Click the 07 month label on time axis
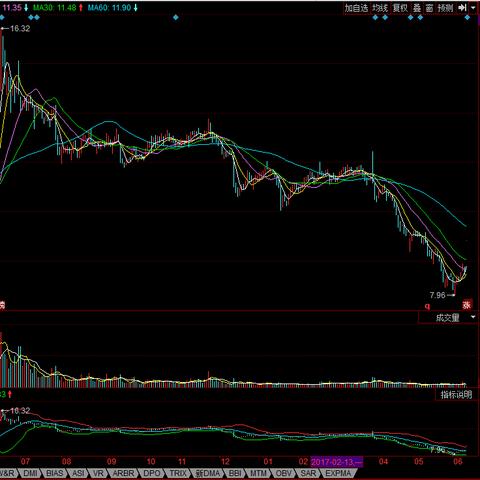480x480 pixels. (25, 462)
